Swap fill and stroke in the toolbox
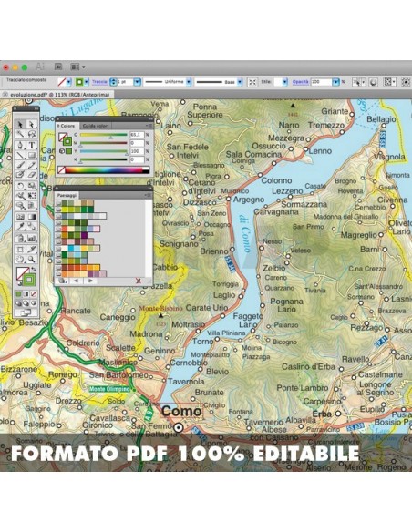This screenshot has width=412, height=532. (34, 270)
